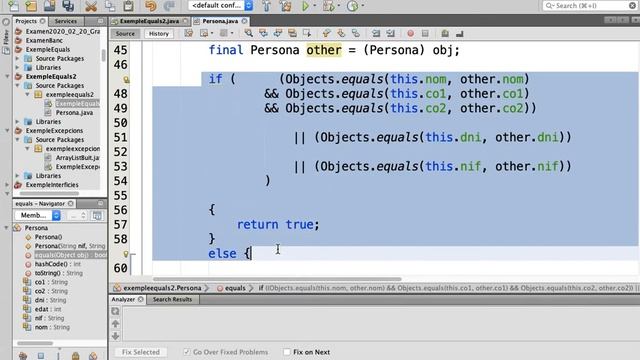Collapse the Persona class node in Navigator
This screenshot has height=360, width=640.
(x=7, y=228)
